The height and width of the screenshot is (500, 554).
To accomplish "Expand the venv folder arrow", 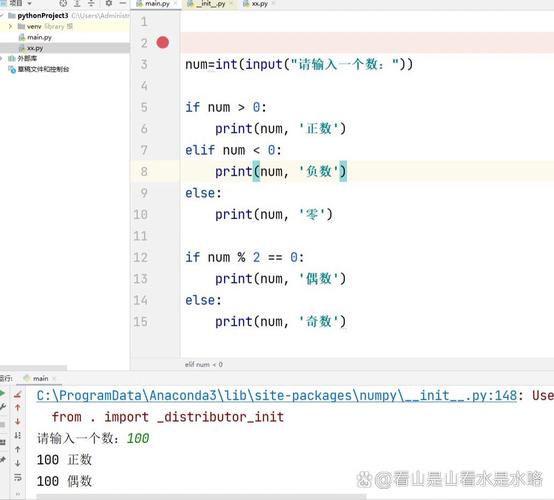I will click(10, 26).
